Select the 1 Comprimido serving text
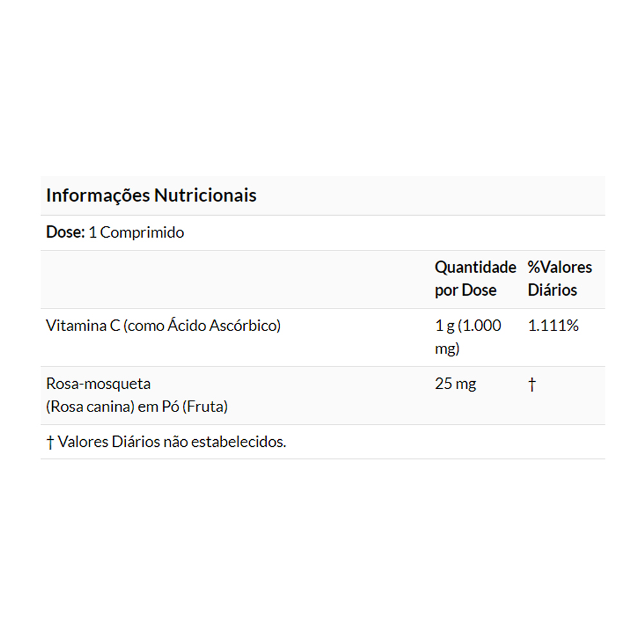 pos(136,232)
